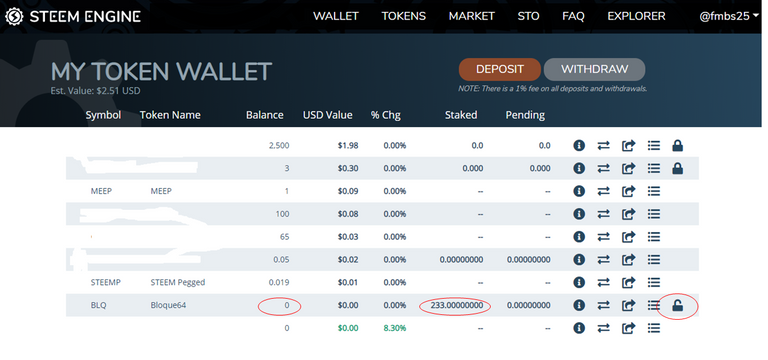Image resolution: width=768 pixels, height=360 pixels.
Task: View MEEP transaction history list icon
Action: pyautogui.click(x=653, y=191)
